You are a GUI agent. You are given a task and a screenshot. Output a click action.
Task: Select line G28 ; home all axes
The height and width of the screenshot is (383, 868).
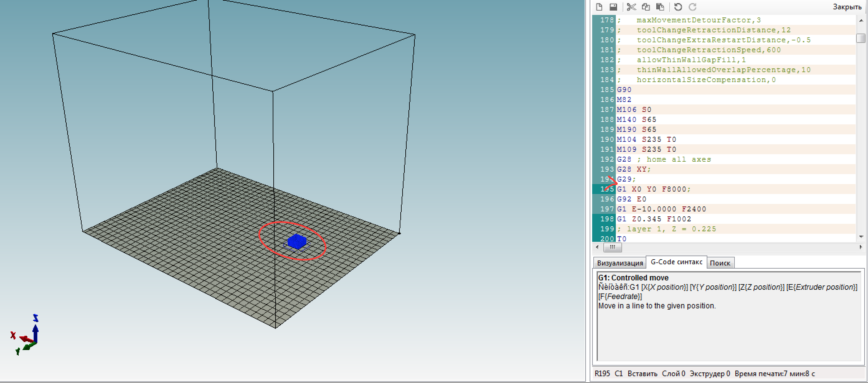[x=663, y=159]
